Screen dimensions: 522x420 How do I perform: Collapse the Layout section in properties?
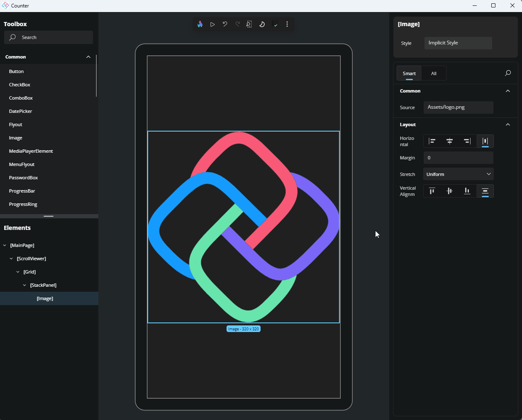tap(507, 125)
